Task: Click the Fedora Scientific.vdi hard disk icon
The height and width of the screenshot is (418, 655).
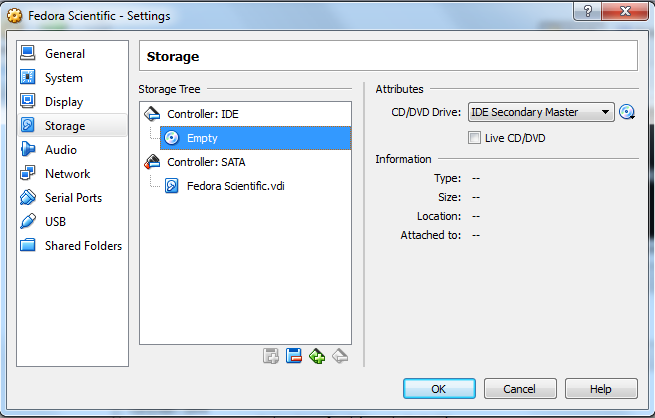Action: click(x=172, y=186)
